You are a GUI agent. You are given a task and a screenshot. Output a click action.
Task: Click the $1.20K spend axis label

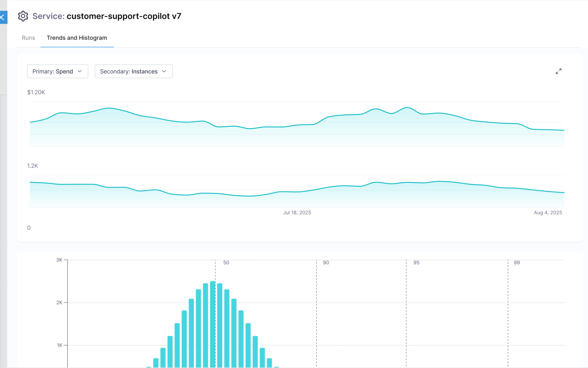(36, 92)
